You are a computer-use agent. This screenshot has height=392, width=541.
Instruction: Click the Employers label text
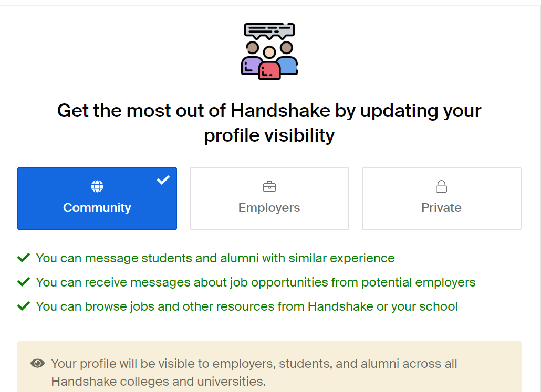click(x=269, y=208)
